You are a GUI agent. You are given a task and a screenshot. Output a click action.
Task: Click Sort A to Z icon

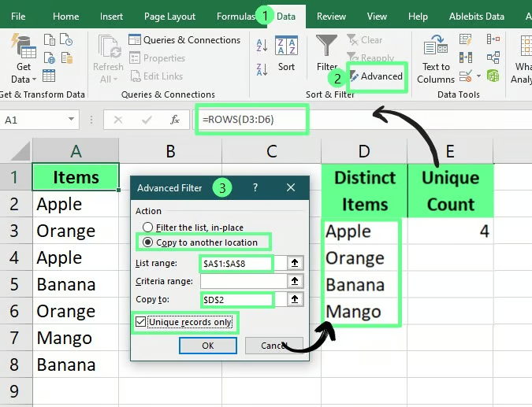[x=261, y=45]
